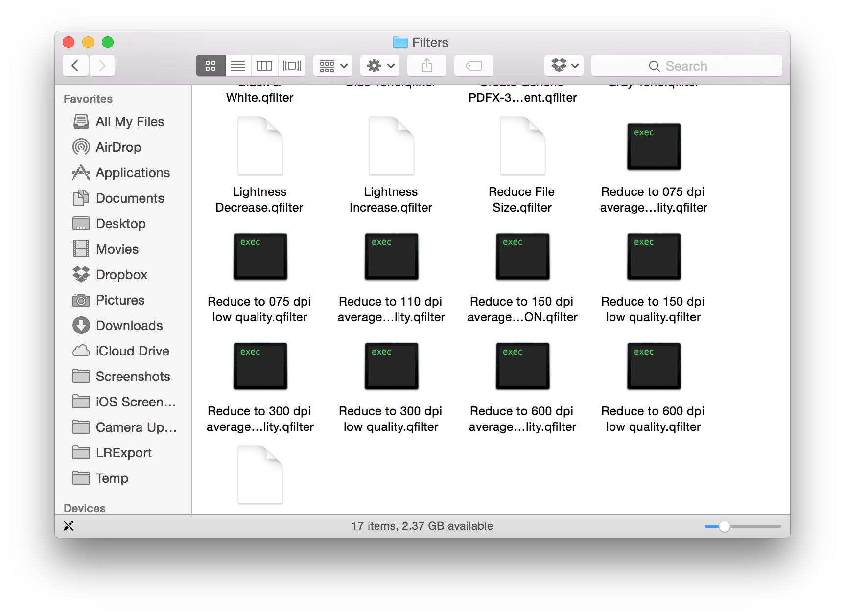This screenshot has width=845, height=616.
Task: Switch to list view mode
Action: pyautogui.click(x=238, y=66)
